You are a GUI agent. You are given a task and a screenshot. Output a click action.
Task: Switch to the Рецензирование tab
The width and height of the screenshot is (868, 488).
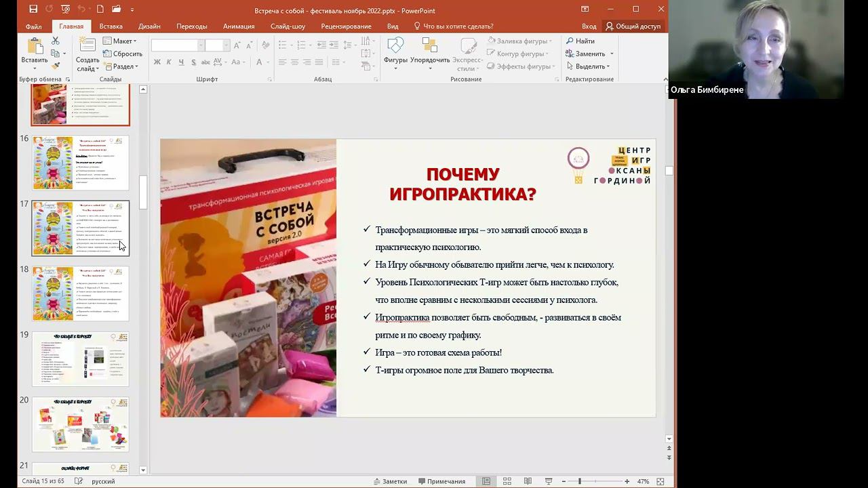pyautogui.click(x=346, y=26)
